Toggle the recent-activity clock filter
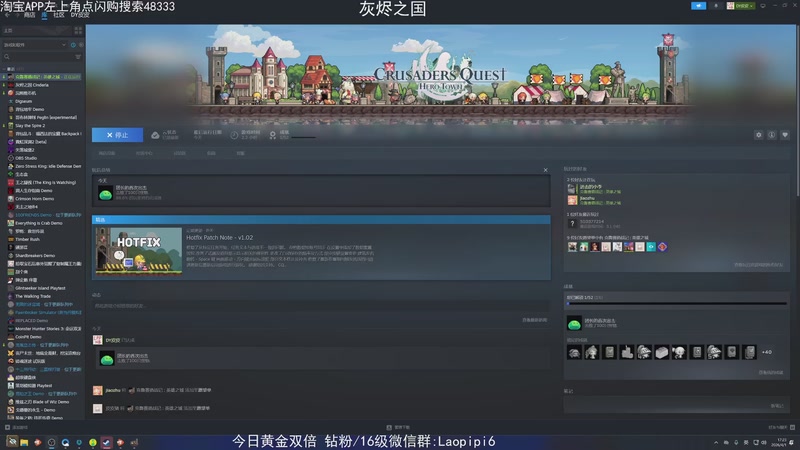 click(73, 45)
